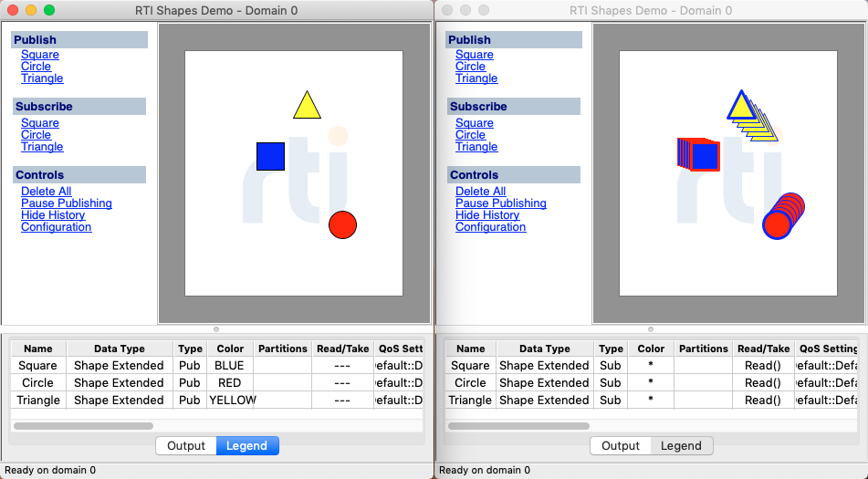Select Square row in right legend table

pos(652,366)
